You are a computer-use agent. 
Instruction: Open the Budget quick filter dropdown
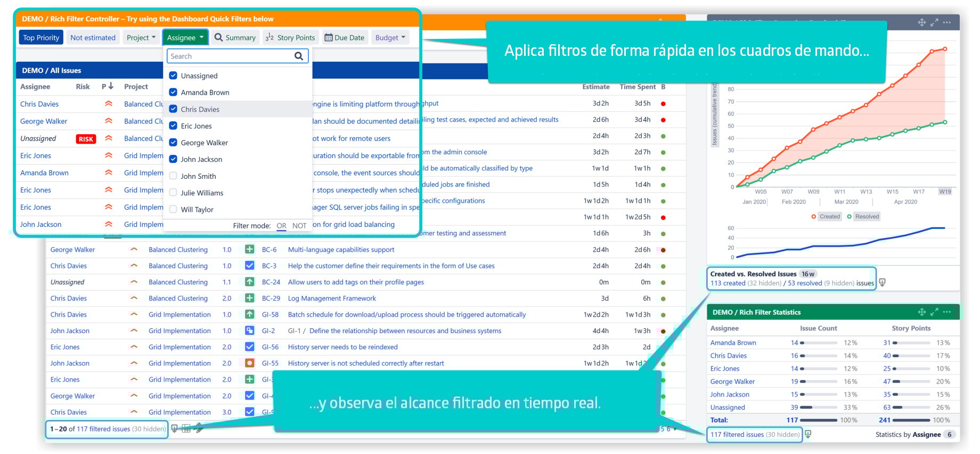click(390, 37)
